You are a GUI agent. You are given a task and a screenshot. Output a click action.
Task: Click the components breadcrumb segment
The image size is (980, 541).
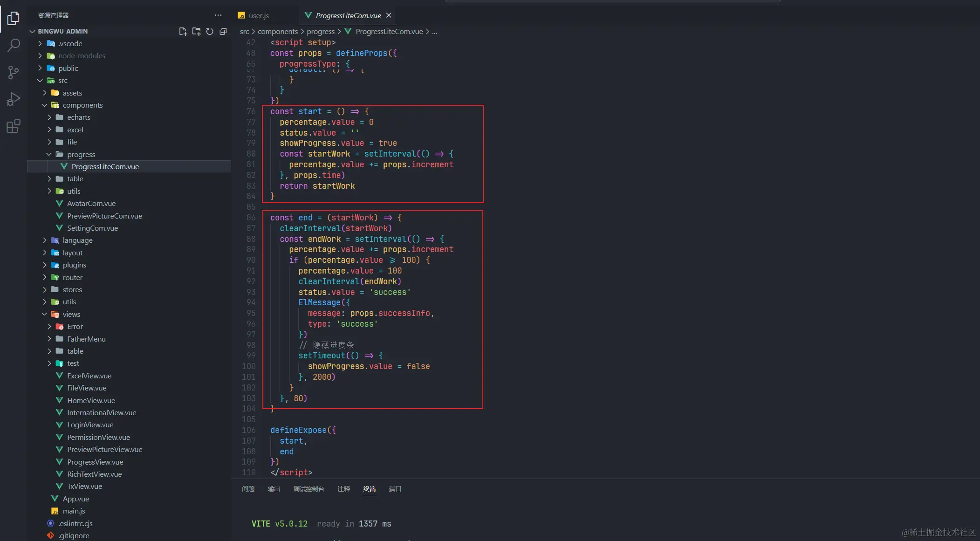[278, 32]
